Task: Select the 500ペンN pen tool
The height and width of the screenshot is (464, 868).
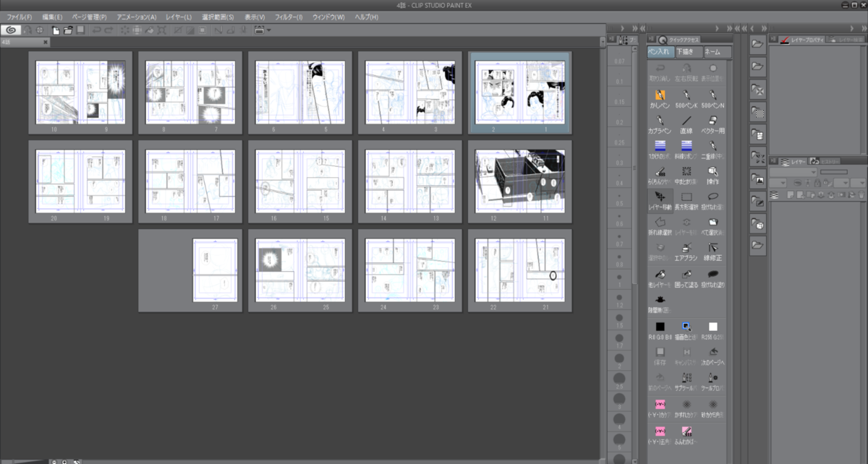Action: click(713, 98)
